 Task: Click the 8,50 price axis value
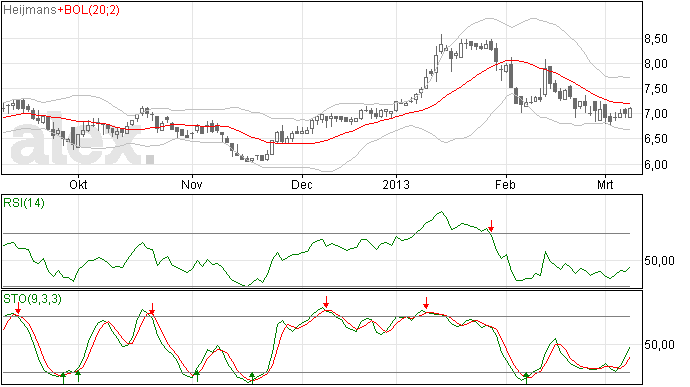click(656, 39)
